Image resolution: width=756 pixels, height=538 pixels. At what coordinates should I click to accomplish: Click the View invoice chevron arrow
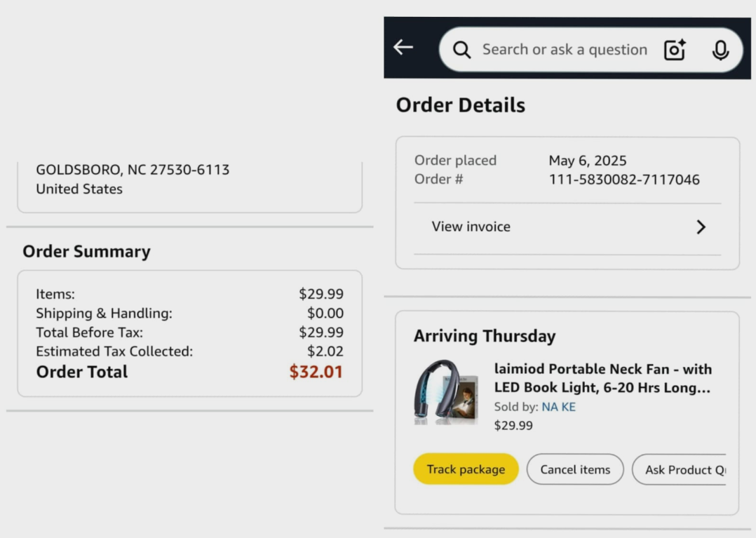tap(701, 227)
